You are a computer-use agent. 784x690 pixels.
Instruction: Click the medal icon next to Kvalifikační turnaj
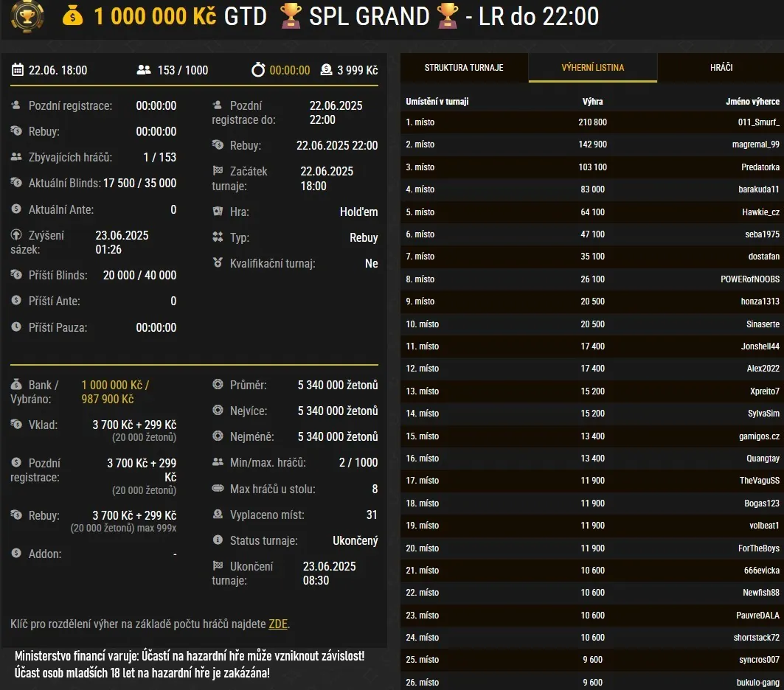coord(218,263)
